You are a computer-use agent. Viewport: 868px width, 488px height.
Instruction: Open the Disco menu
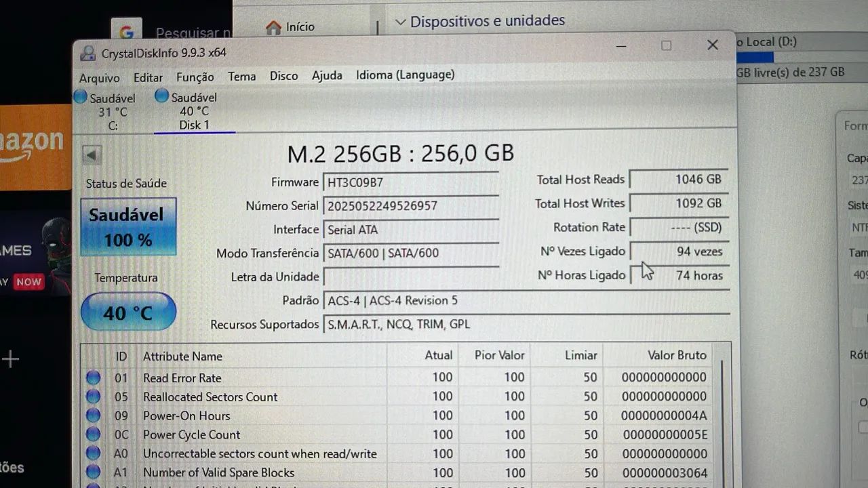283,75
